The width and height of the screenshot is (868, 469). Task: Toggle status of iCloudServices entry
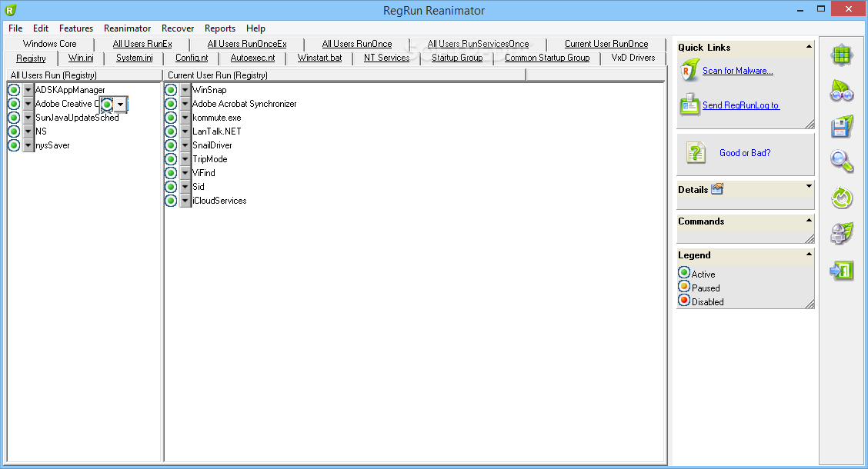point(171,200)
